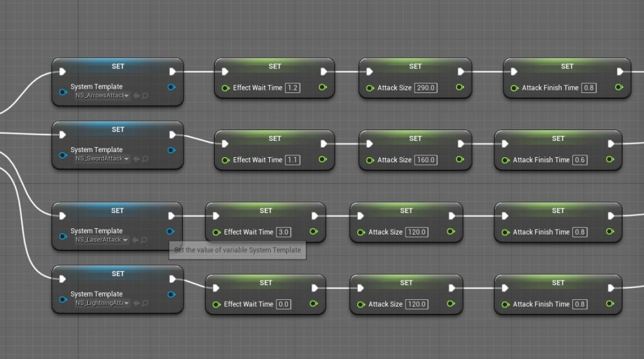Click the blue System Template input pin on the NS_ArrowsAttack node

click(x=62, y=92)
